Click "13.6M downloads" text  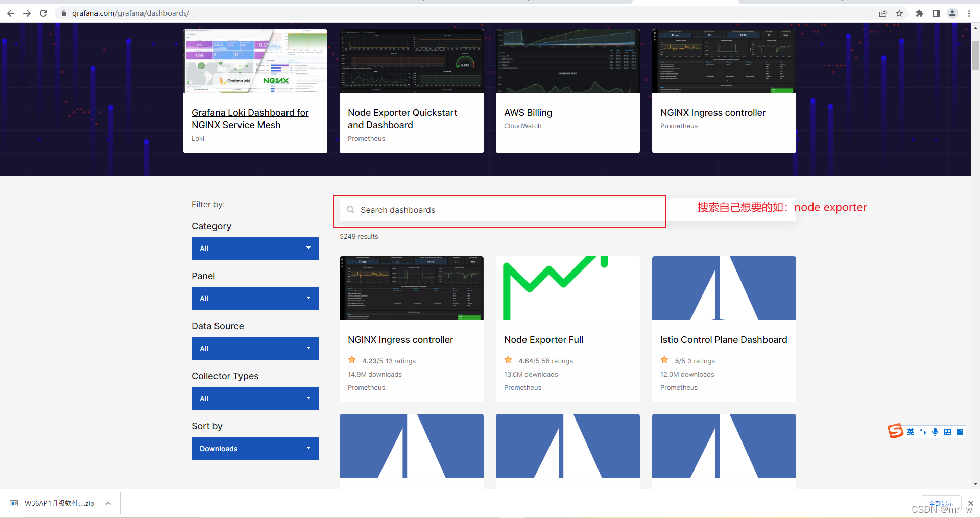[531, 374]
